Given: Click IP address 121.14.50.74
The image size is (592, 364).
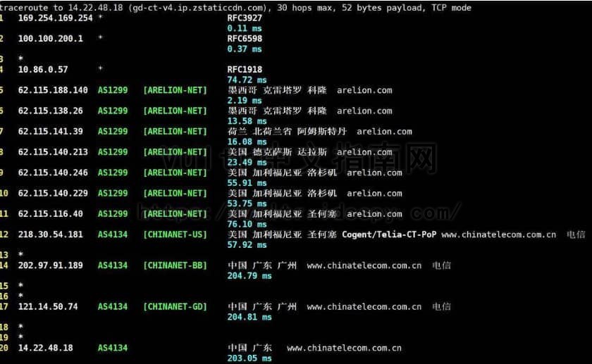Looking at the screenshot, I should 48,307.
